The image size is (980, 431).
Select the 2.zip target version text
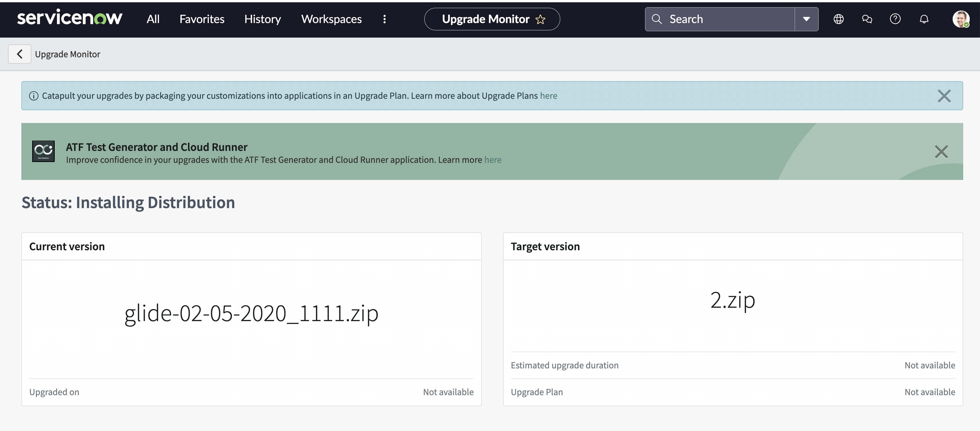(733, 300)
